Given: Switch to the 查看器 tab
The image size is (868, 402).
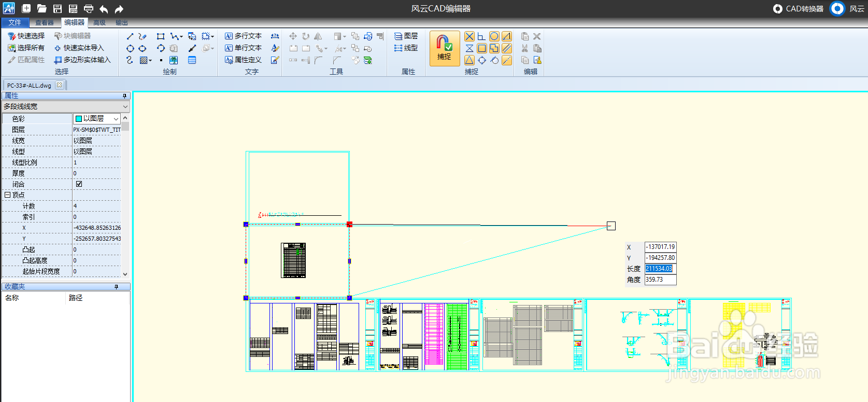Looking at the screenshot, I should (45, 22).
